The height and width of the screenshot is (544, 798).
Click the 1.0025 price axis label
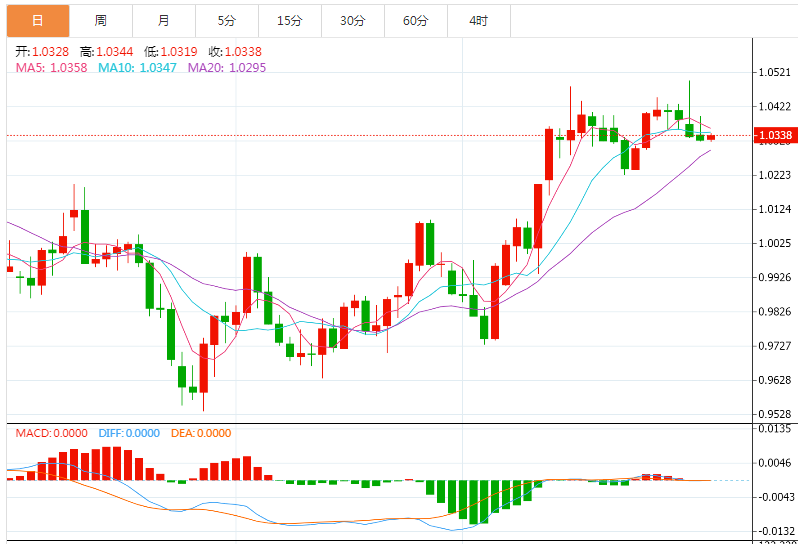point(775,243)
